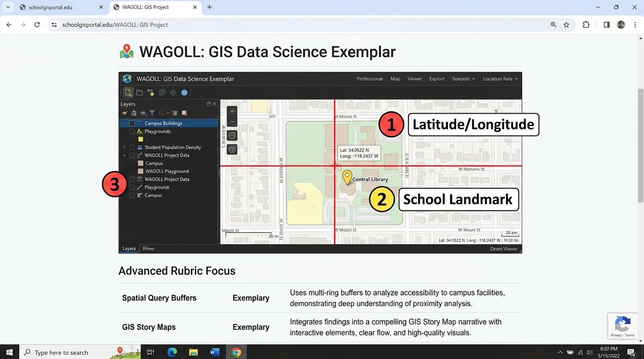The image size is (644, 359).
Task: Close the Layers panel
Action: click(x=214, y=104)
